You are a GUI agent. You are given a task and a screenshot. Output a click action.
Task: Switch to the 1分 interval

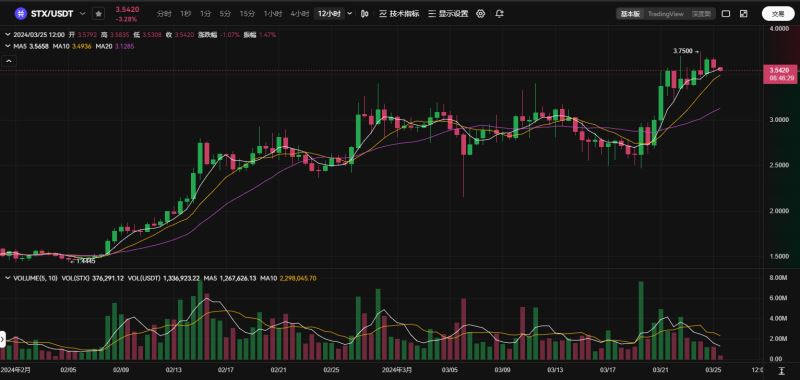tap(205, 14)
